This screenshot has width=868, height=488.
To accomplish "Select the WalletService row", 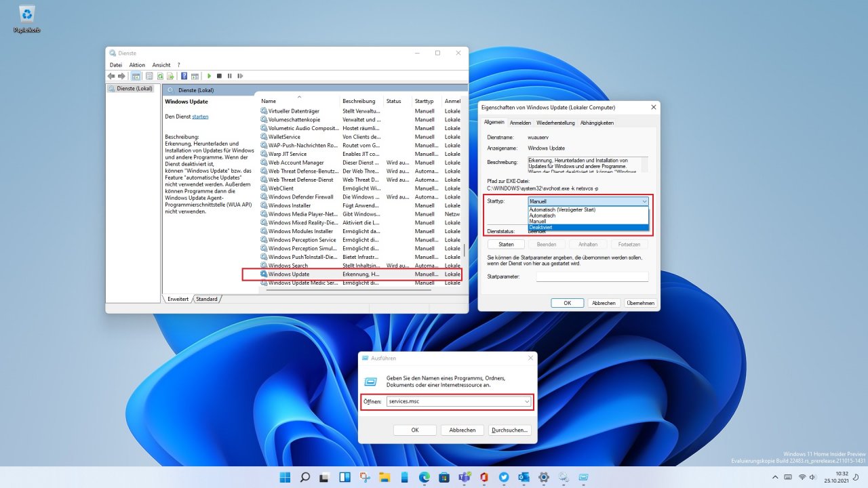I will pyautogui.click(x=360, y=136).
